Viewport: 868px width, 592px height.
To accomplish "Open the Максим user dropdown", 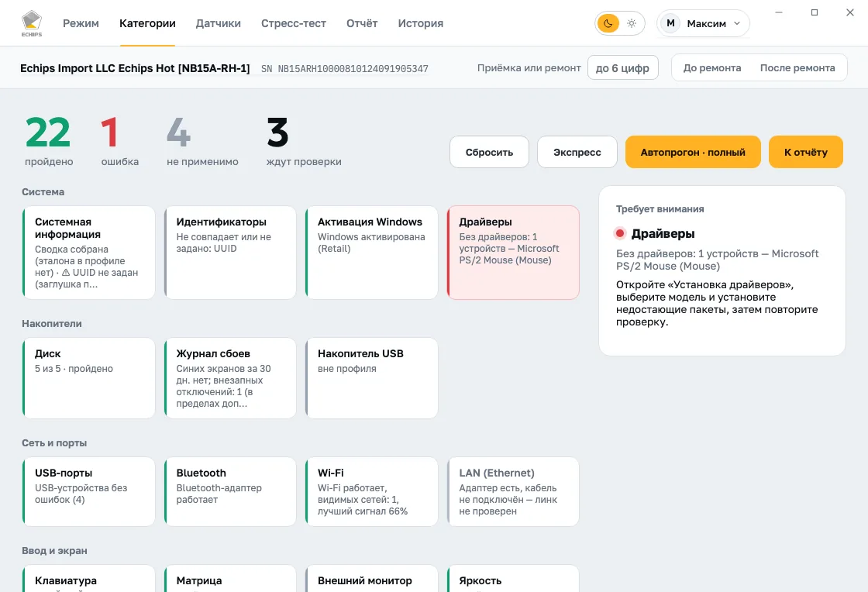I will click(x=703, y=23).
